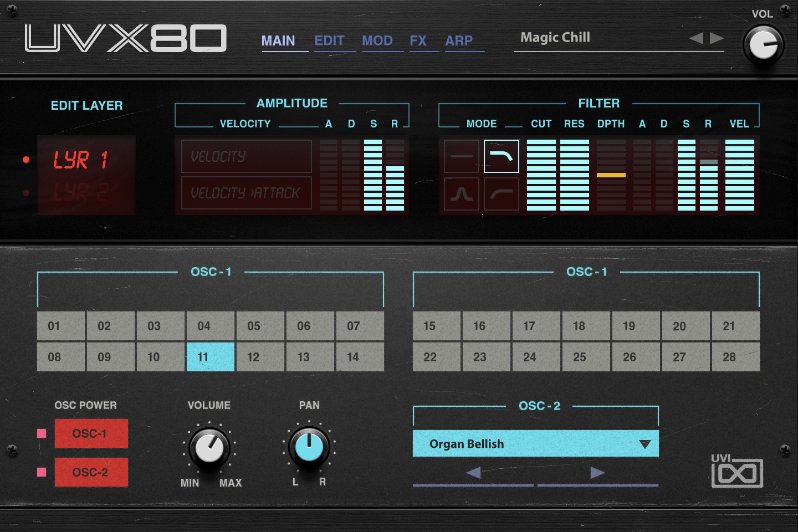Image resolution: width=798 pixels, height=532 pixels.
Task: Select the flat filter bypass mode icon
Action: click(461, 156)
